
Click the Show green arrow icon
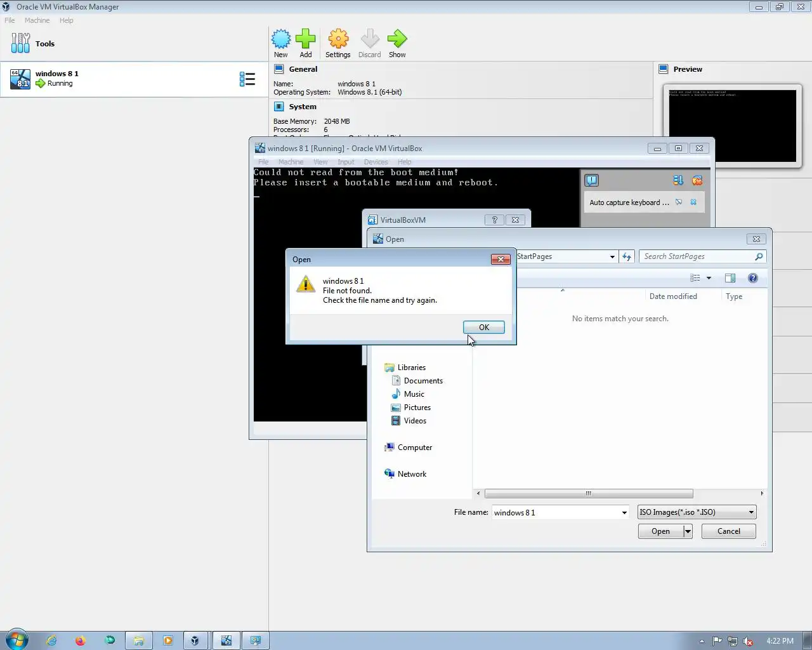tap(397, 39)
